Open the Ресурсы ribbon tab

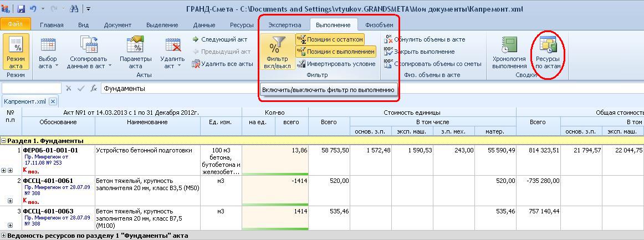(242, 25)
